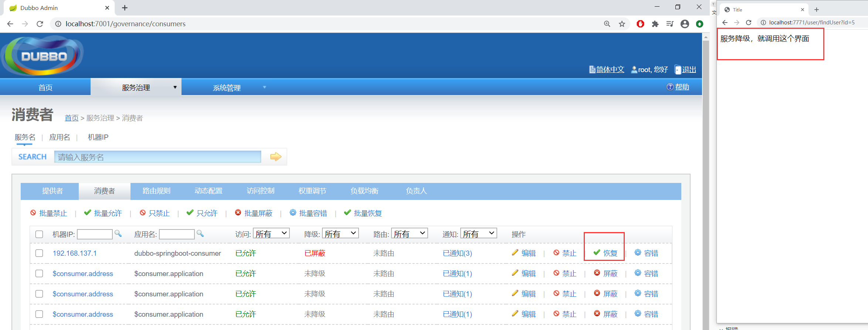Open the 负载均衡 tab
The image size is (868, 330).
(x=365, y=191)
